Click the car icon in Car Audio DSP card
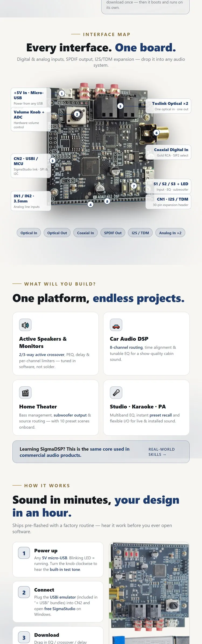 [x=116, y=325]
